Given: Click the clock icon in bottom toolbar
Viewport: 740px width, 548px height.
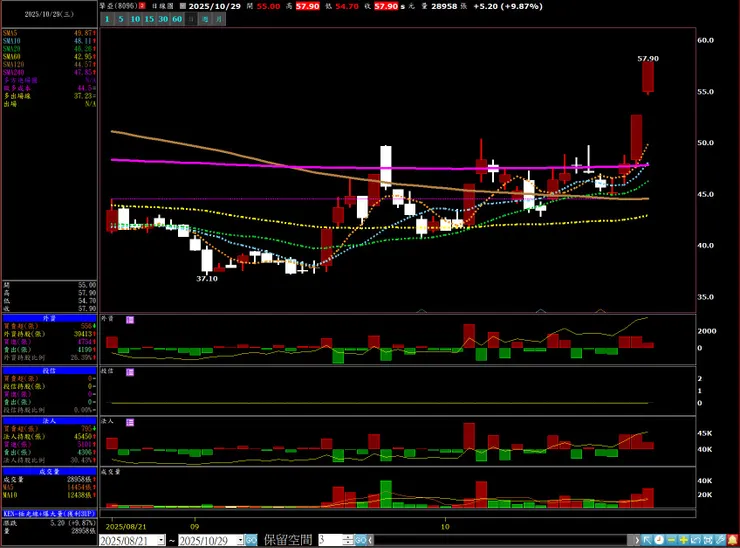Looking at the screenshot, I should [x=659, y=540].
